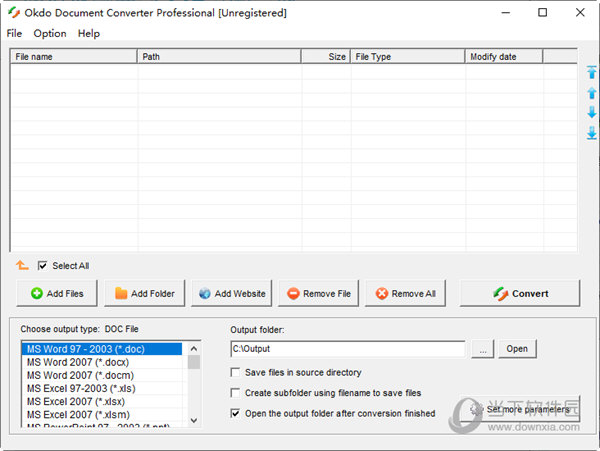Click the Add Website button

click(x=232, y=293)
